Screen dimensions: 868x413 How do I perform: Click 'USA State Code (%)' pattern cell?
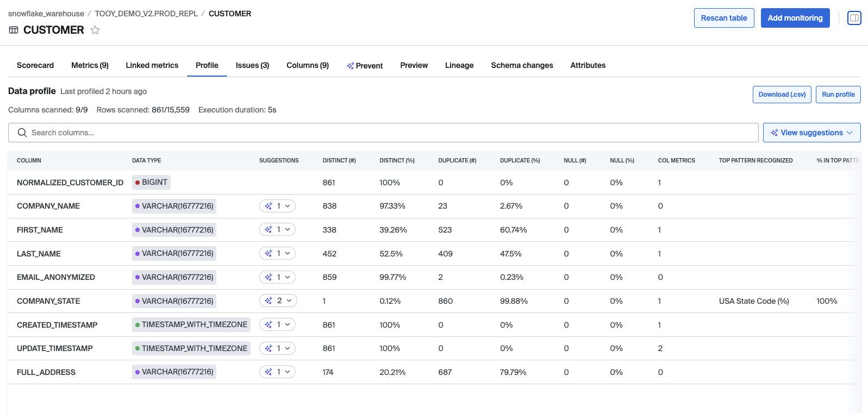754,301
